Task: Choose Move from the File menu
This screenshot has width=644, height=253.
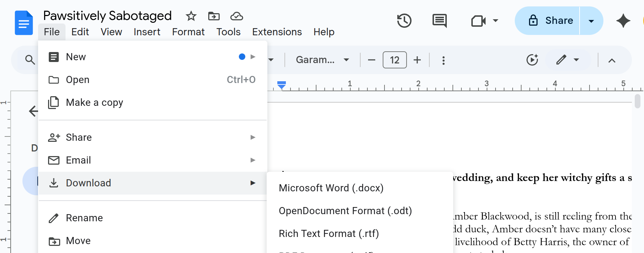Action: (153, 241)
